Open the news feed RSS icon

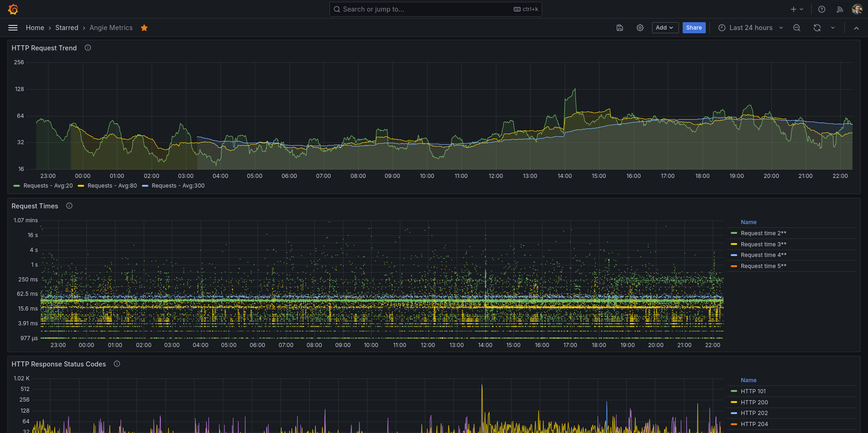point(840,9)
